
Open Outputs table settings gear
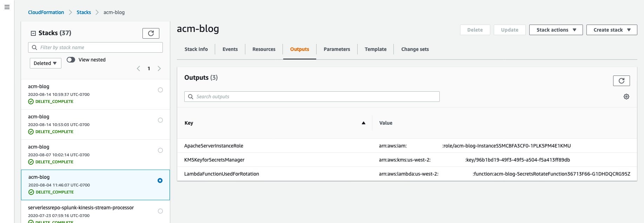pyautogui.click(x=626, y=97)
